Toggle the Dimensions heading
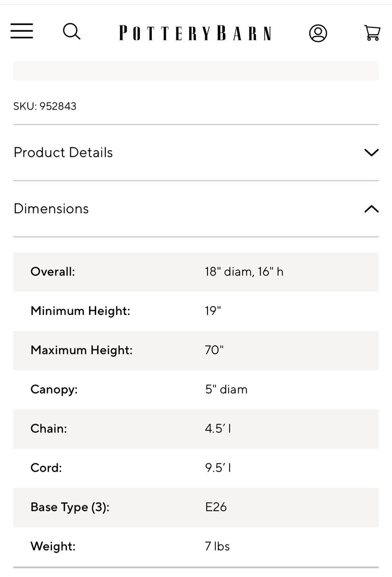The height and width of the screenshot is (577, 392). (x=51, y=209)
